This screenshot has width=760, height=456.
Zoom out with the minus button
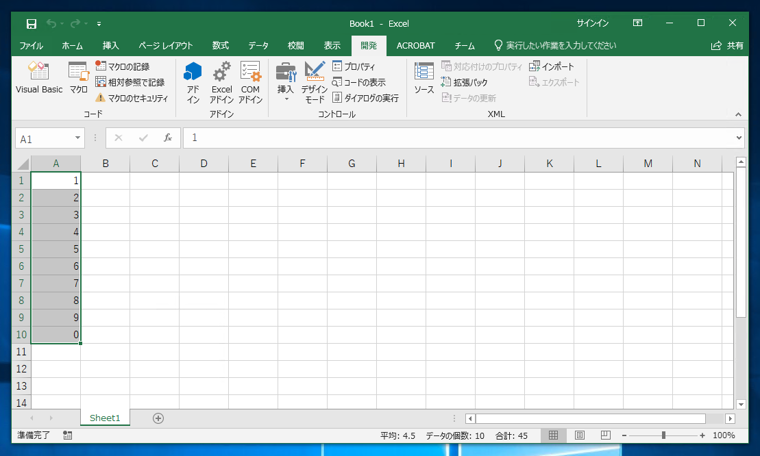coord(624,435)
